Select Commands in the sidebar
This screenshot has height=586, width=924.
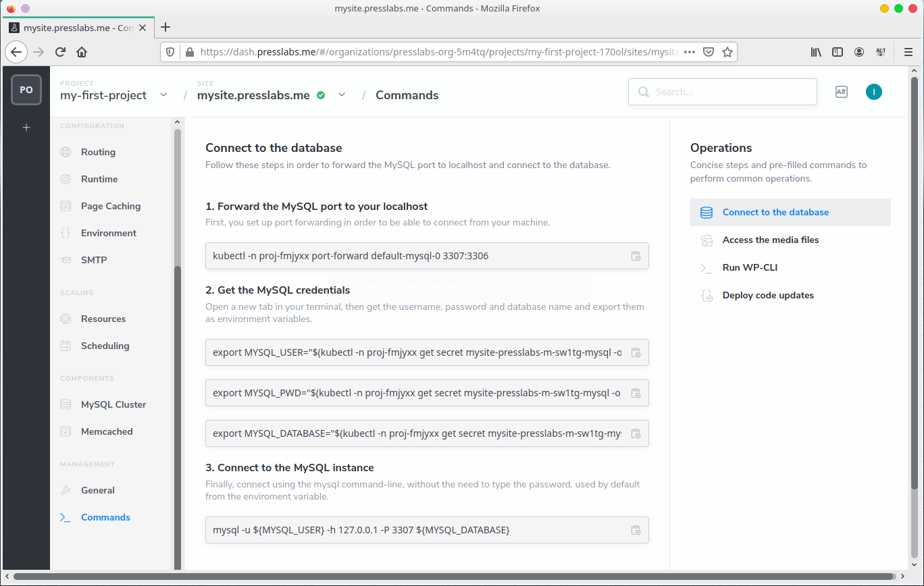105,517
